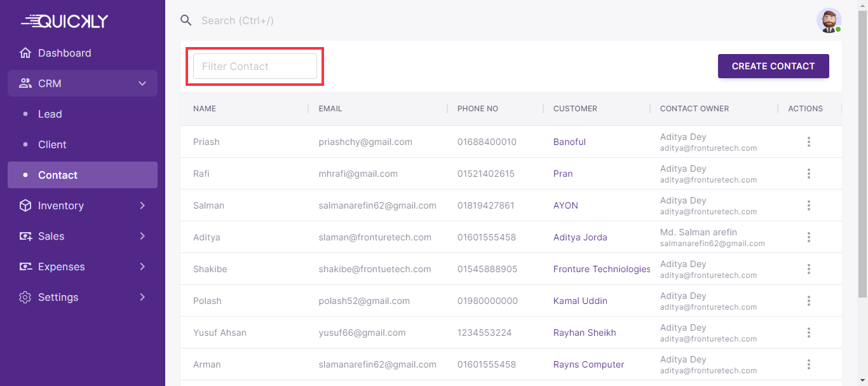868x386 pixels.
Task: Open three-dot actions for Arman row
Action: pos(808,364)
